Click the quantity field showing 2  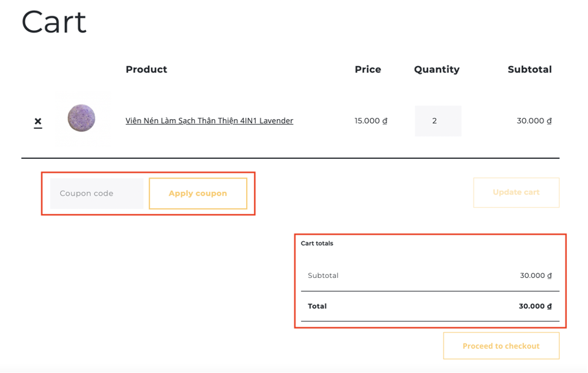click(438, 121)
